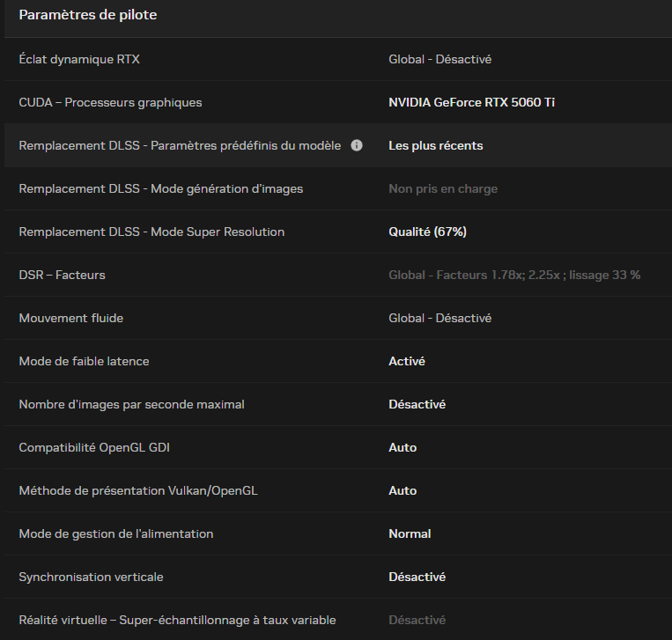672x640 pixels.
Task: Click greyed 'Désactivé' value for Réalité virtuelle
Action: (x=417, y=621)
